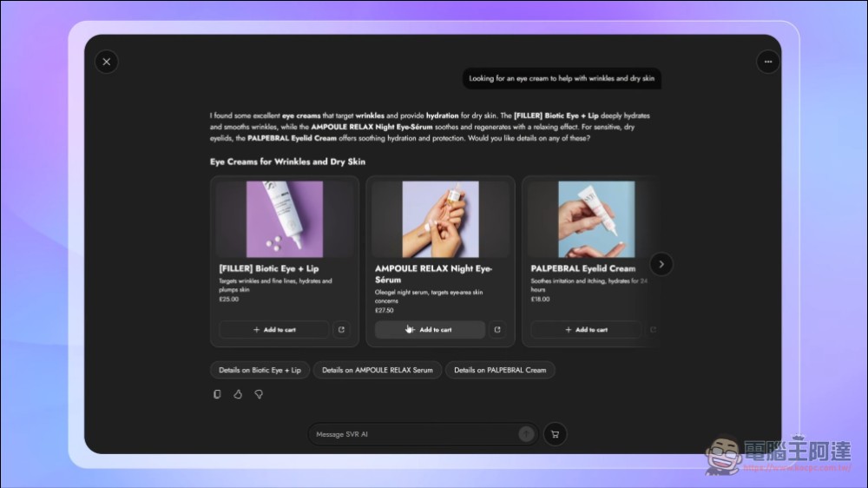Give thumbs up to the response

coord(238,394)
